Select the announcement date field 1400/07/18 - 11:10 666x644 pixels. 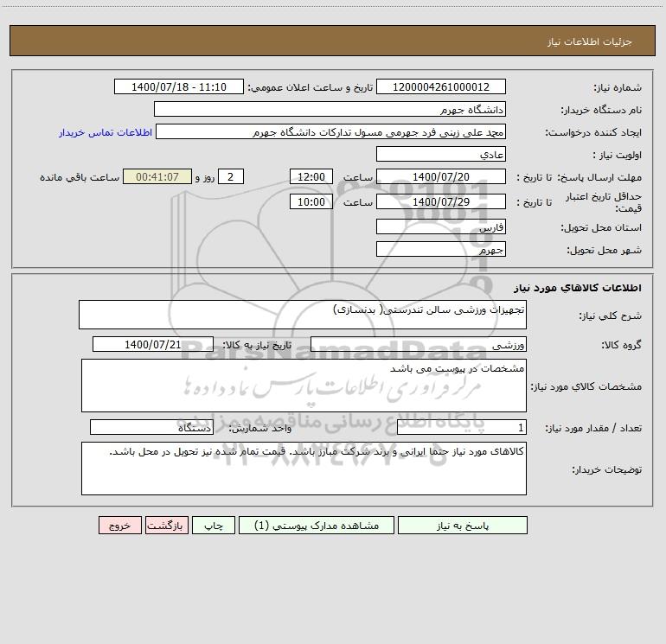pyautogui.click(x=179, y=86)
